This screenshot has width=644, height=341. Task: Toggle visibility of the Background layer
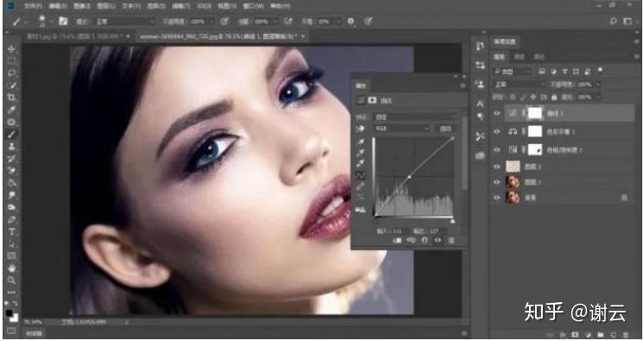point(496,198)
